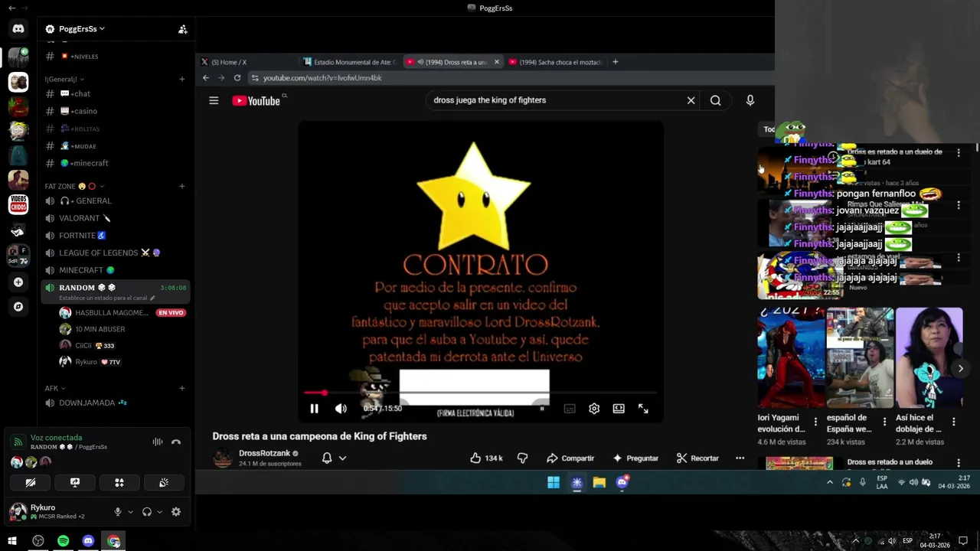Deafen using the Discord headphones icon

(147, 512)
